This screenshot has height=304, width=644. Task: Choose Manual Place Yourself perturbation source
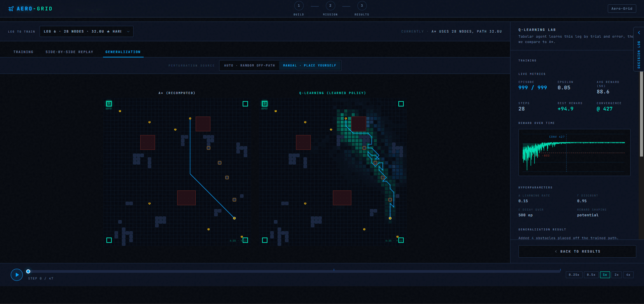[x=310, y=66]
